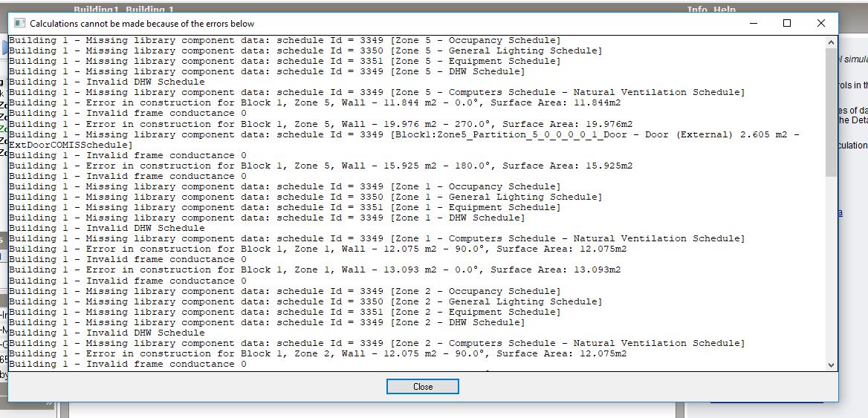Click the error list scroll down arrow
868x418 pixels.
click(x=831, y=365)
